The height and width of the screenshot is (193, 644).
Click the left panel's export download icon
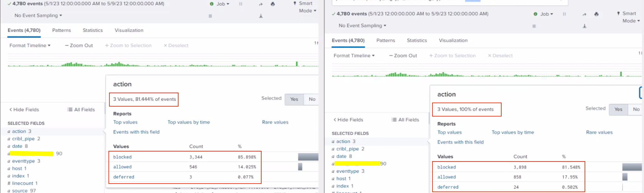click(x=261, y=16)
